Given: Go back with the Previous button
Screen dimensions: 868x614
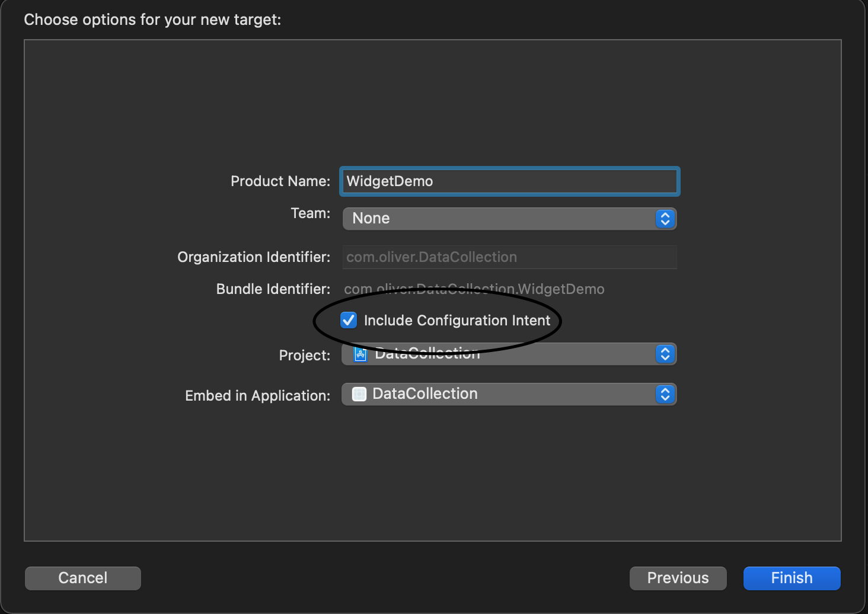Looking at the screenshot, I should (678, 578).
